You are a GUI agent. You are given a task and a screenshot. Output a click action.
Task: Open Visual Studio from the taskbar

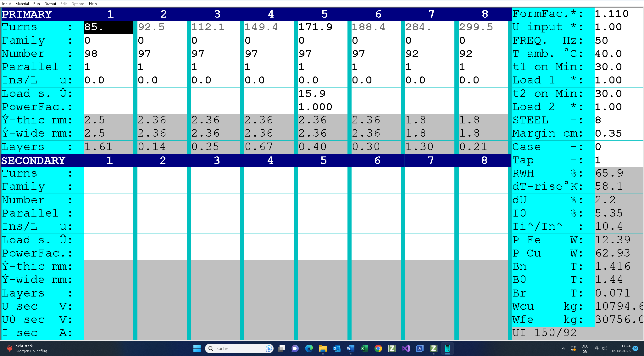click(x=406, y=348)
